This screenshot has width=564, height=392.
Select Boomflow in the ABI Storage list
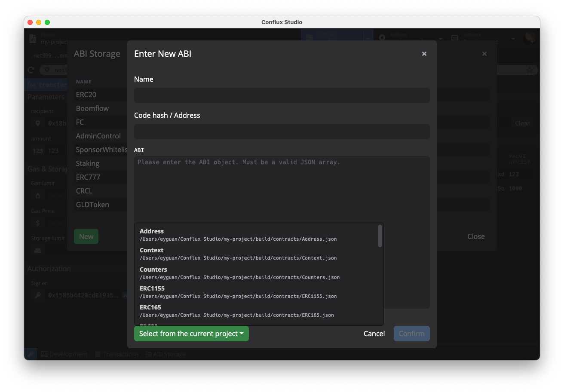pyautogui.click(x=92, y=108)
